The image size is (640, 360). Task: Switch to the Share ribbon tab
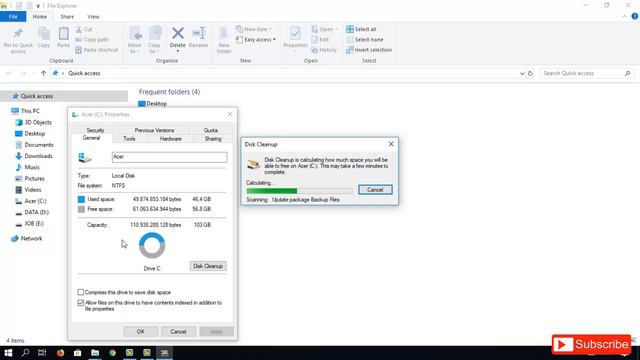(x=67, y=17)
